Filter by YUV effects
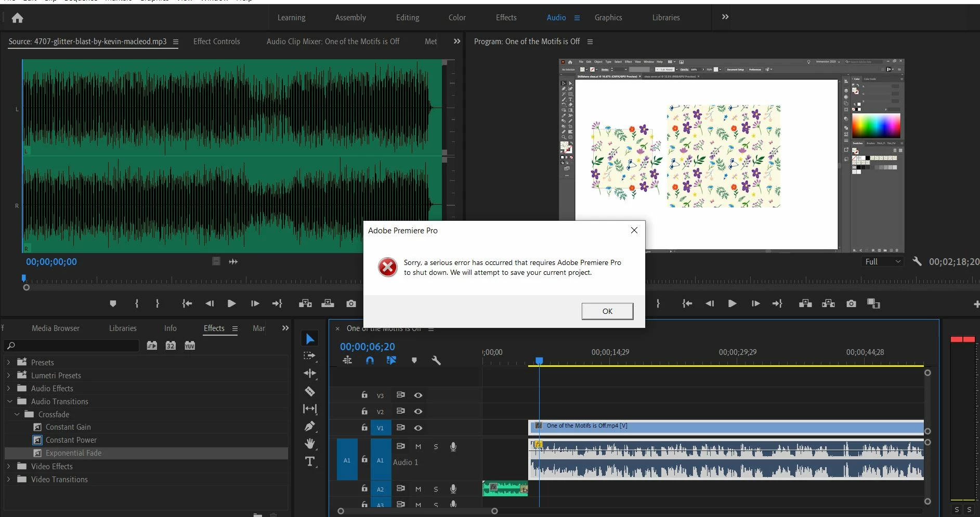Screen dimensions: 980x517 coord(190,346)
